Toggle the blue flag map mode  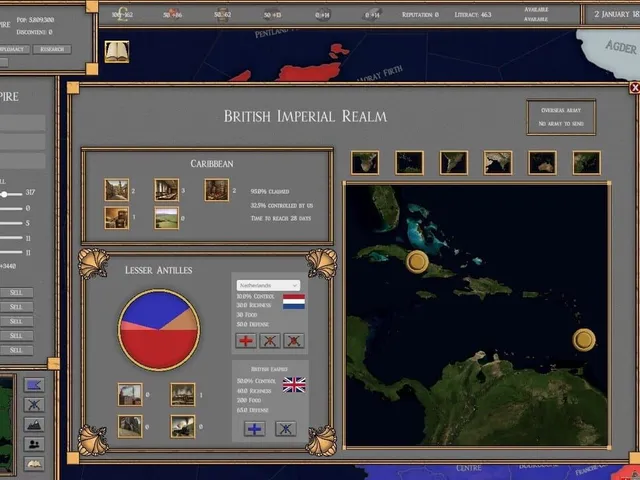tap(34, 385)
